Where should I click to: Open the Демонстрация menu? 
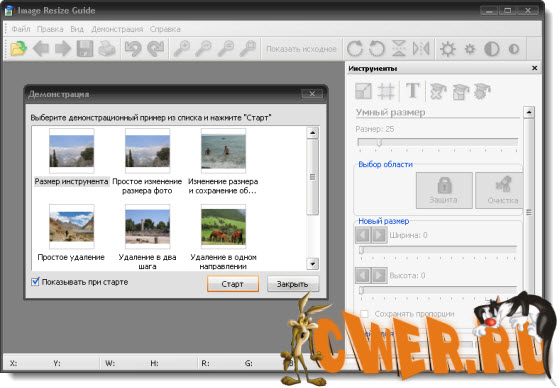pyautogui.click(x=117, y=29)
